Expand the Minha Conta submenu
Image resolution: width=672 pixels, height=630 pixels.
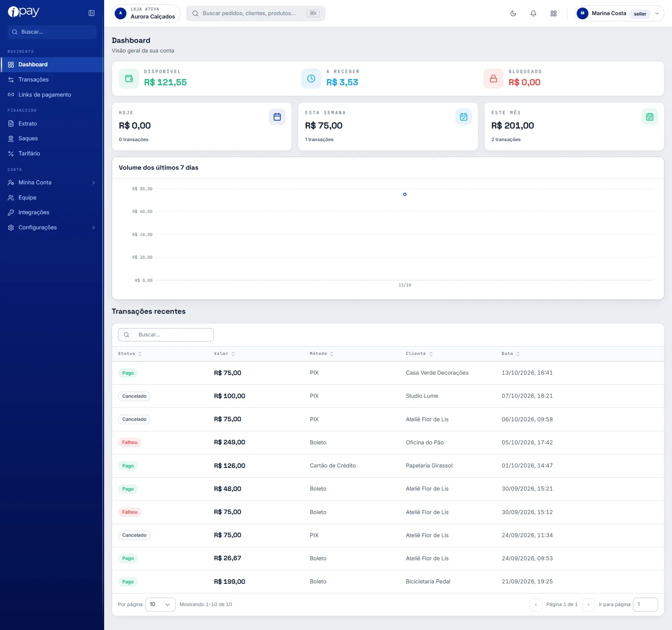(52, 183)
